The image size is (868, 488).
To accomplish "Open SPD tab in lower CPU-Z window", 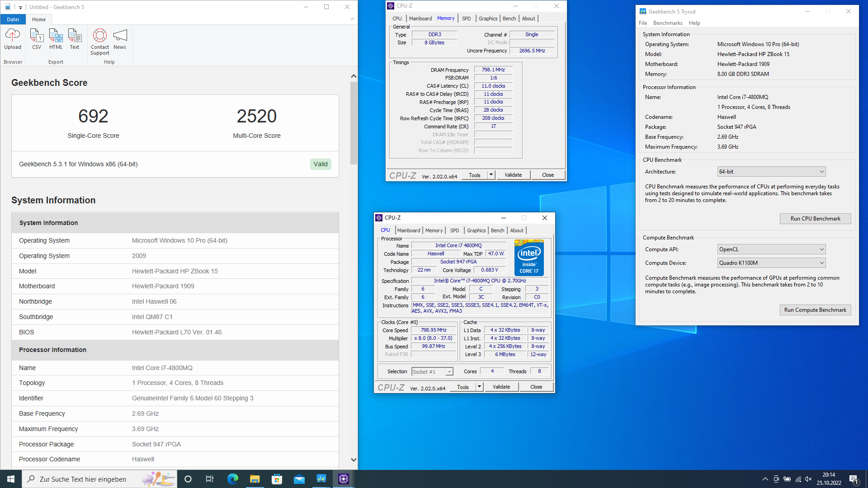I will click(x=454, y=230).
